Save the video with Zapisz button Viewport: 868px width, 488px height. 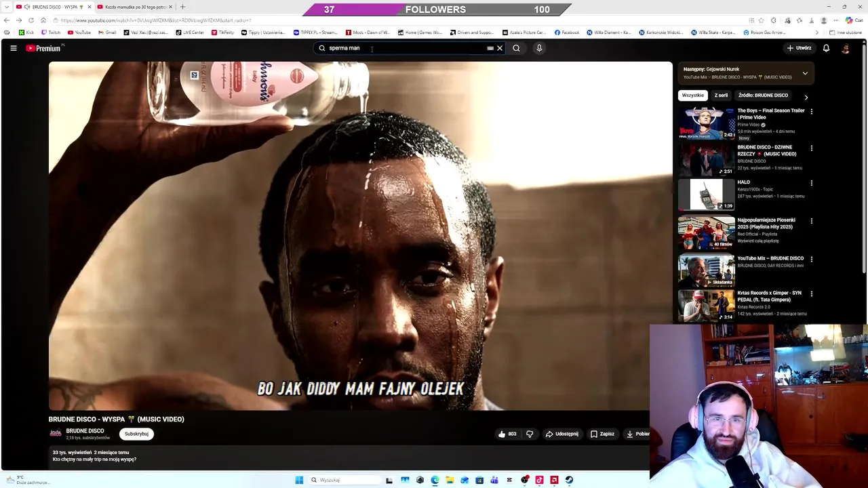[x=602, y=434]
